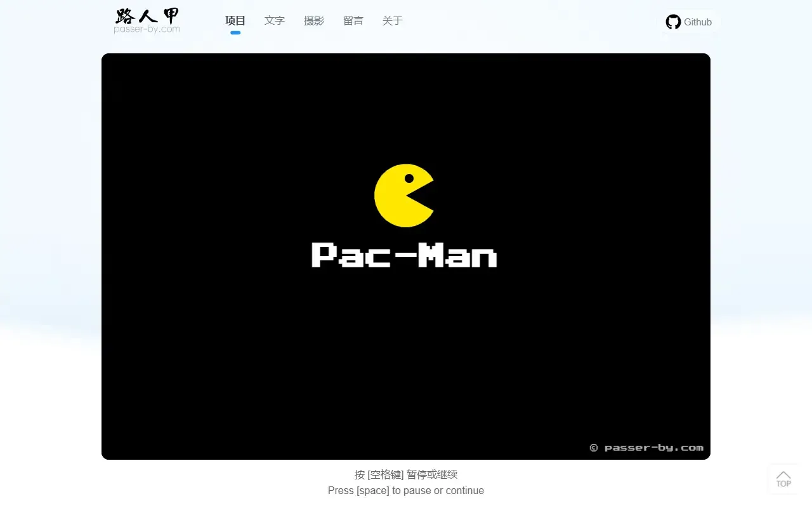
Task: Click the © passer-by.com credit in game
Action: tap(646, 448)
